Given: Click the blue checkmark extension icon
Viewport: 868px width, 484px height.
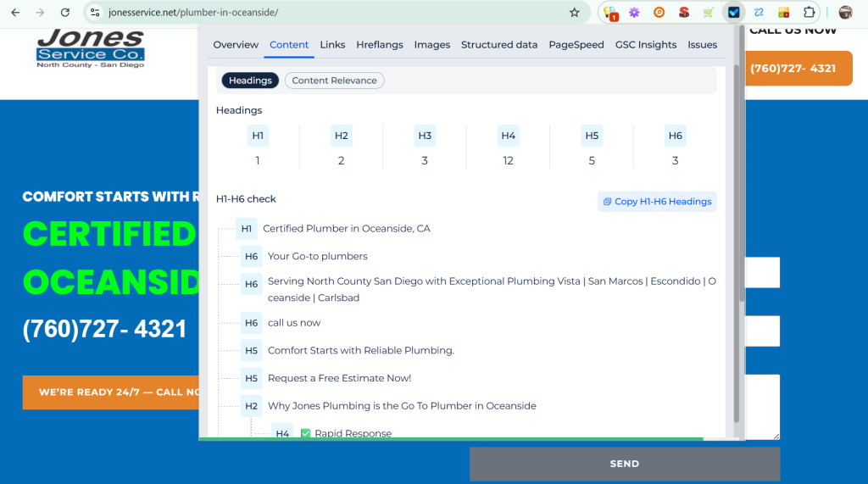Looking at the screenshot, I should [x=733, y=13].
